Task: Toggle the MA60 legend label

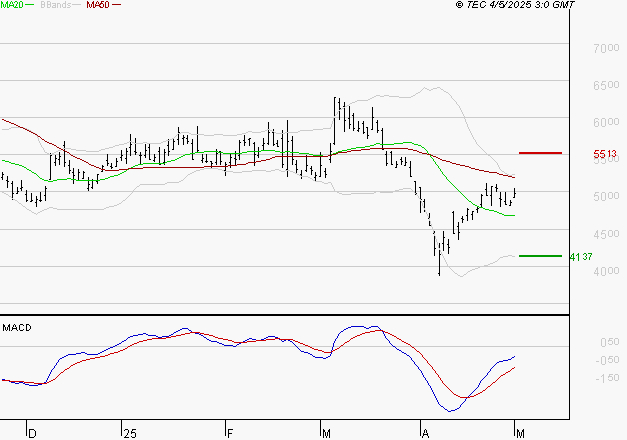Action: pyautogui.click(x=98, y=5)
